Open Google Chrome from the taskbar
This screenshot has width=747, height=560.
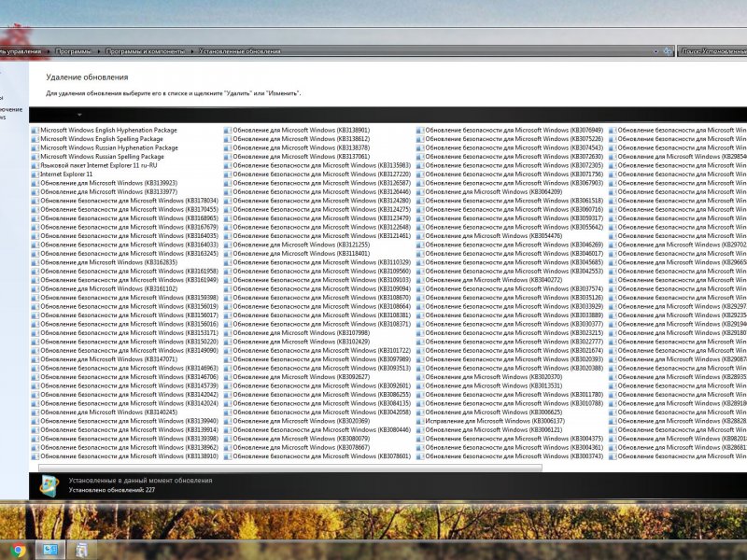pyautogui.click(x=18, y=551)
